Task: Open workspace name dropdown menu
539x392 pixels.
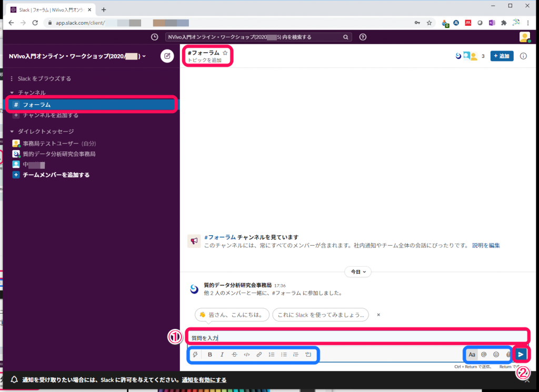Action: 77,56
